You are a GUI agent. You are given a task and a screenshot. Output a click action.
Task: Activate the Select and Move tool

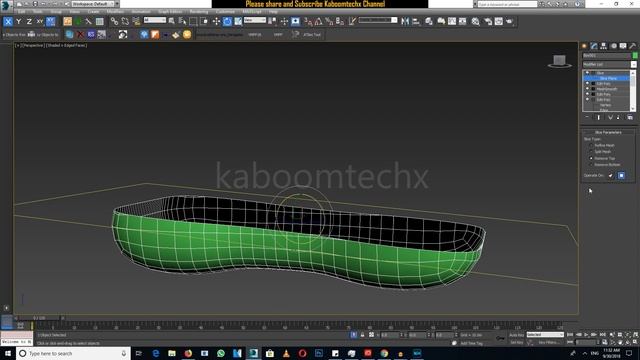pyautogui.click(x=216, y=21)
